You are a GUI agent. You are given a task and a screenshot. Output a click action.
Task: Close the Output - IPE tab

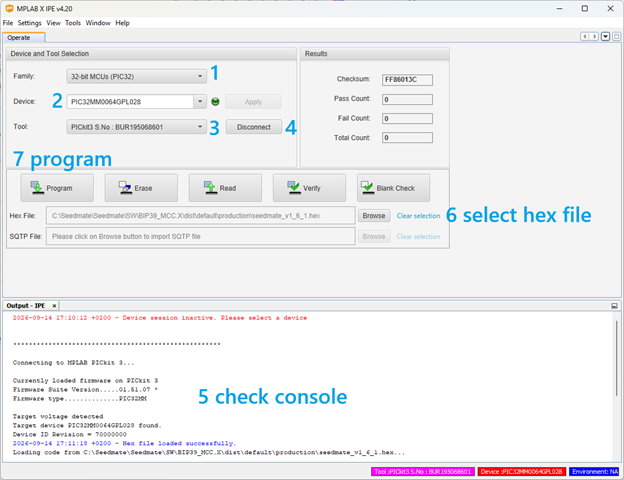pyautogui.click(x=54, y=306)
